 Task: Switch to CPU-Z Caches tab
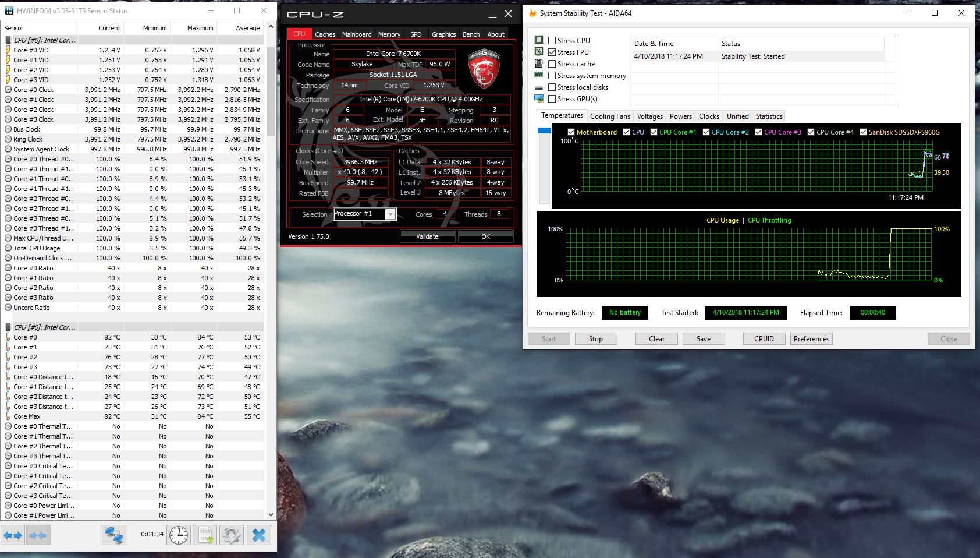[x=325, y=34]
